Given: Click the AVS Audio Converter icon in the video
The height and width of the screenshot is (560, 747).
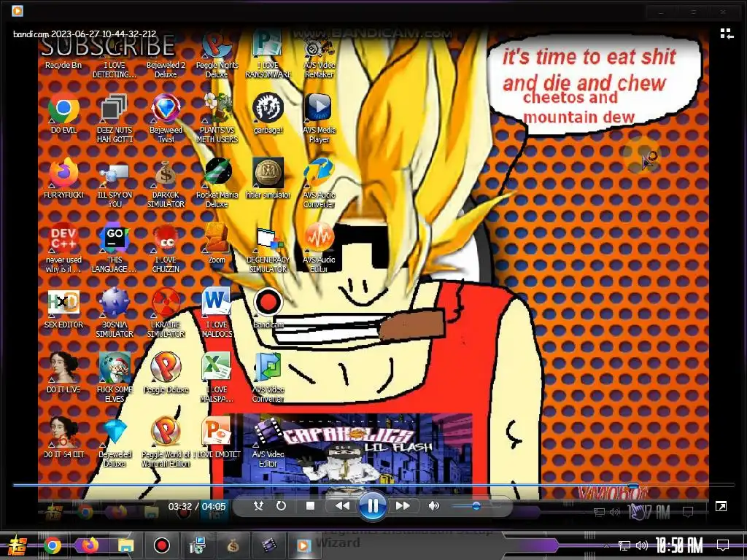Looking at the screenshot, I should (319, 182).
